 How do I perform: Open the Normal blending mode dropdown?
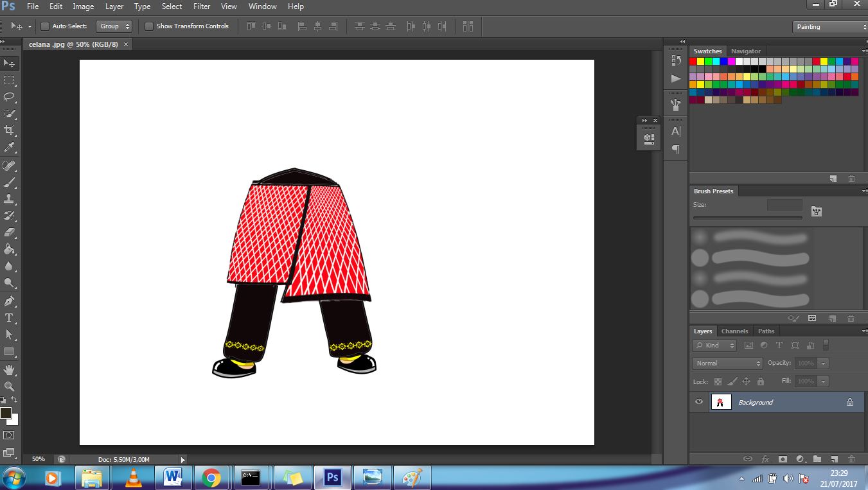tap(728, 363)
